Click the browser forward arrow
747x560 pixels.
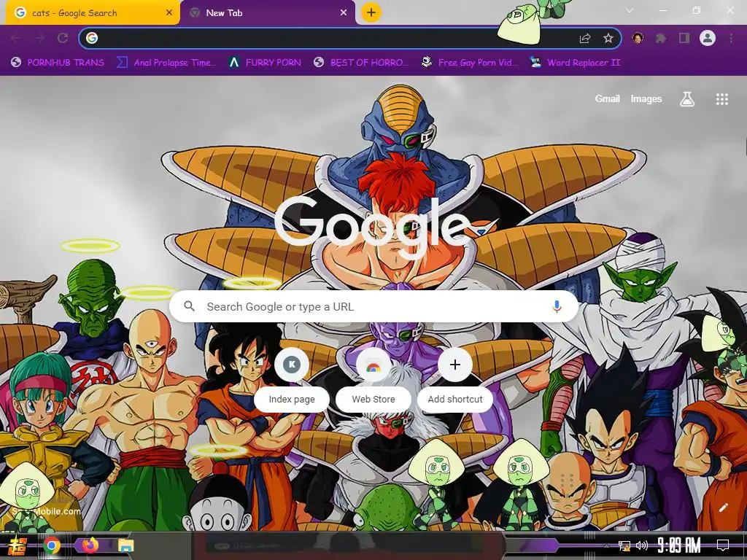[39, 38]
